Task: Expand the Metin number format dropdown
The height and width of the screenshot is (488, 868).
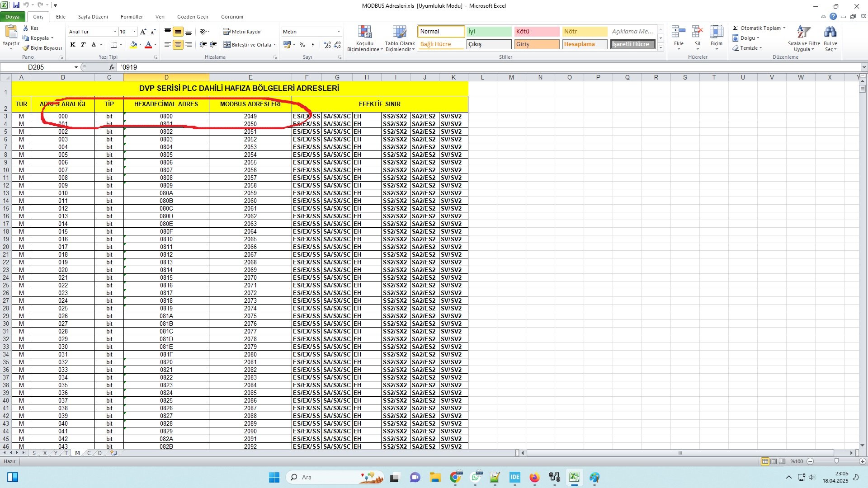Action: [339, 32]
